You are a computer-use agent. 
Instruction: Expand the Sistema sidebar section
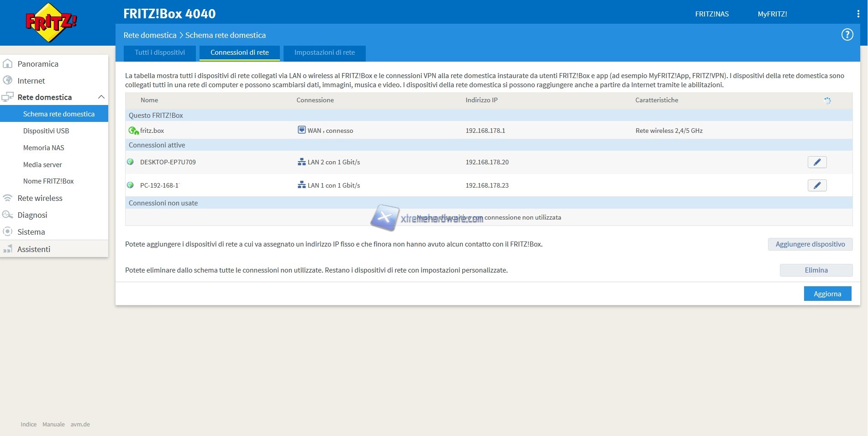click(x=31, y=232)
